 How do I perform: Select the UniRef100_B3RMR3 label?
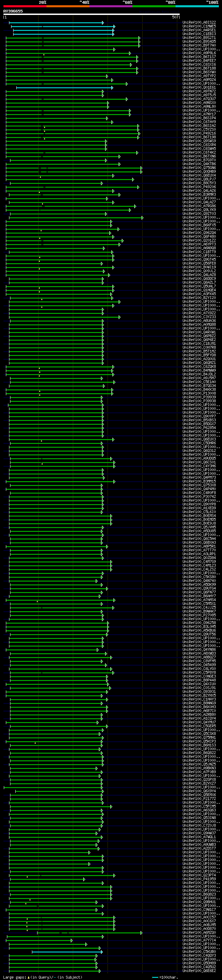[199, 195]
